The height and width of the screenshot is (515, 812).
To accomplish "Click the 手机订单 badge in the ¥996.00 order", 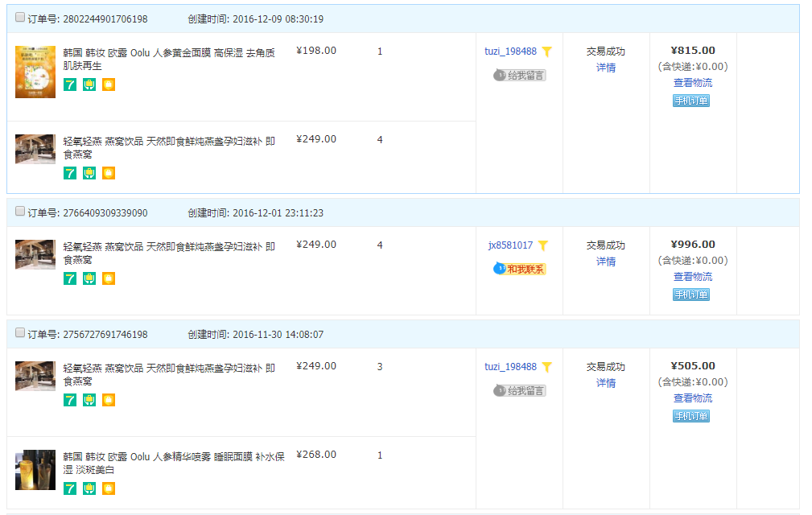I will pos(691,295).
